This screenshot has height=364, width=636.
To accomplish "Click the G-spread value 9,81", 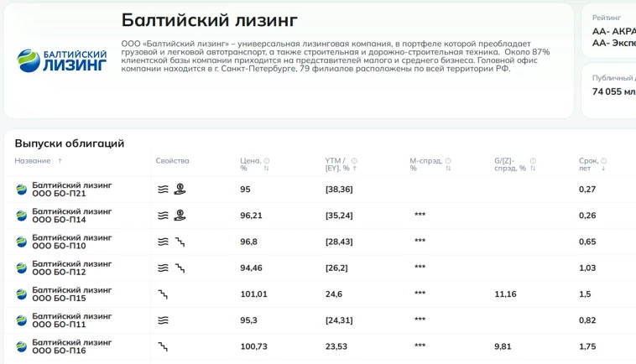I will (x=503, y=346).
